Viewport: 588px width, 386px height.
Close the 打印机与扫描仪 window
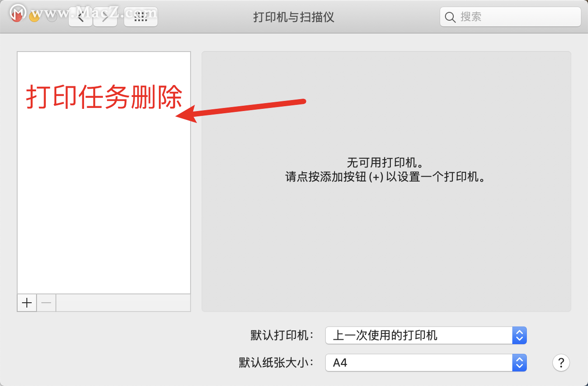(17, 17)
